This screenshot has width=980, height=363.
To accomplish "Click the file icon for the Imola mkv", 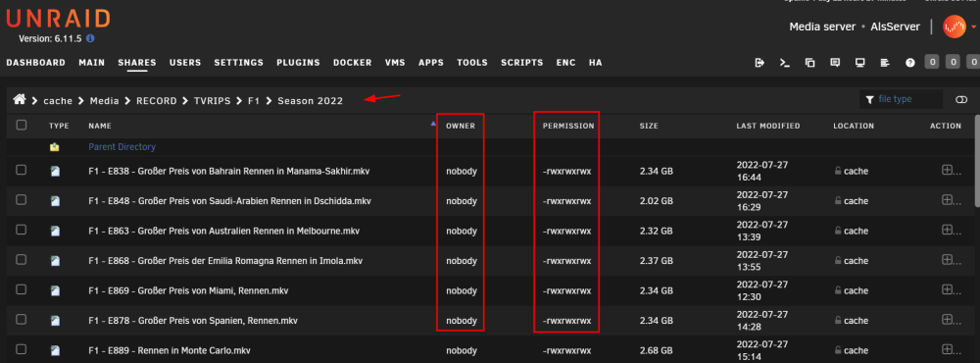I will coord(56,260).
